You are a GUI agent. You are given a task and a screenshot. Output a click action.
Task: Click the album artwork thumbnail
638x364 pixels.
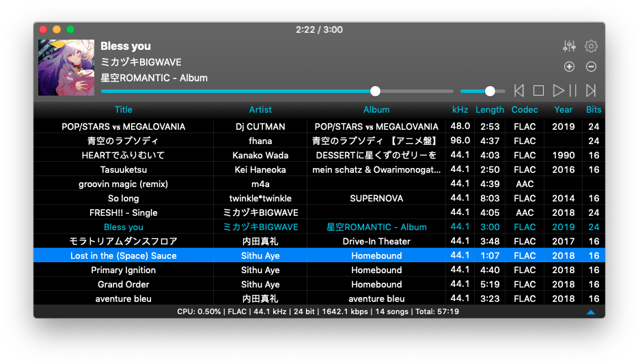tap(66, 68)
